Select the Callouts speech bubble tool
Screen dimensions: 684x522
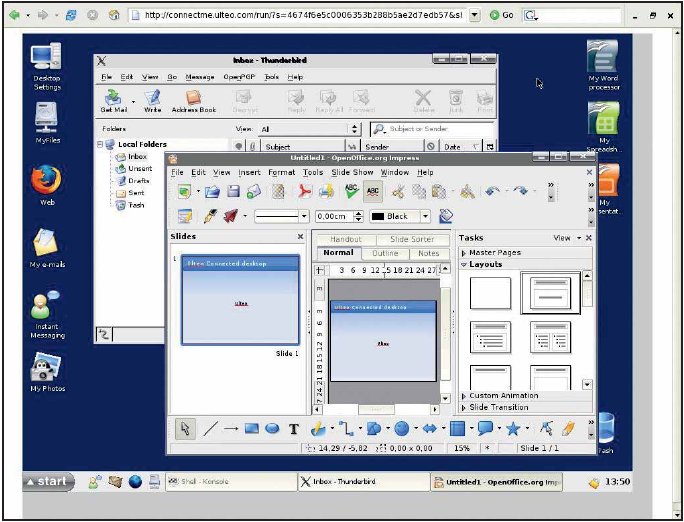485,429
